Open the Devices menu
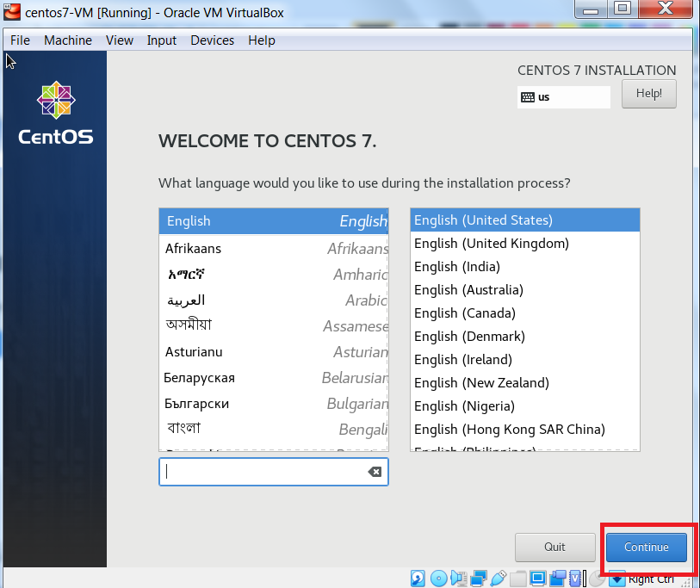 [212, 40]
